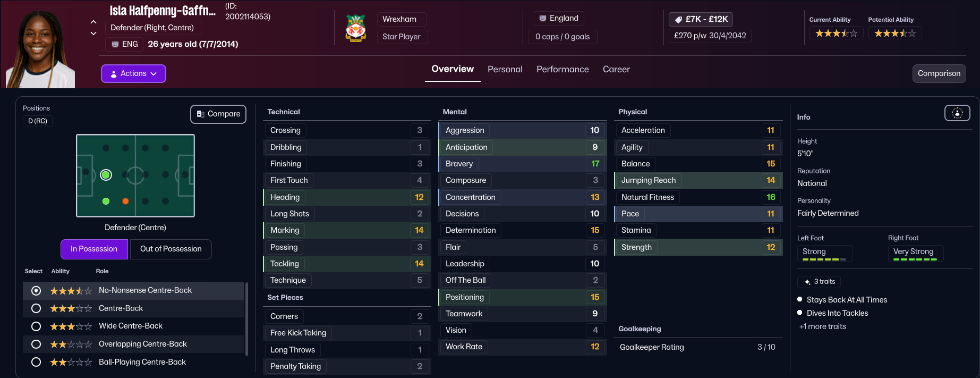Open the Career tab

tap(616, 70)
